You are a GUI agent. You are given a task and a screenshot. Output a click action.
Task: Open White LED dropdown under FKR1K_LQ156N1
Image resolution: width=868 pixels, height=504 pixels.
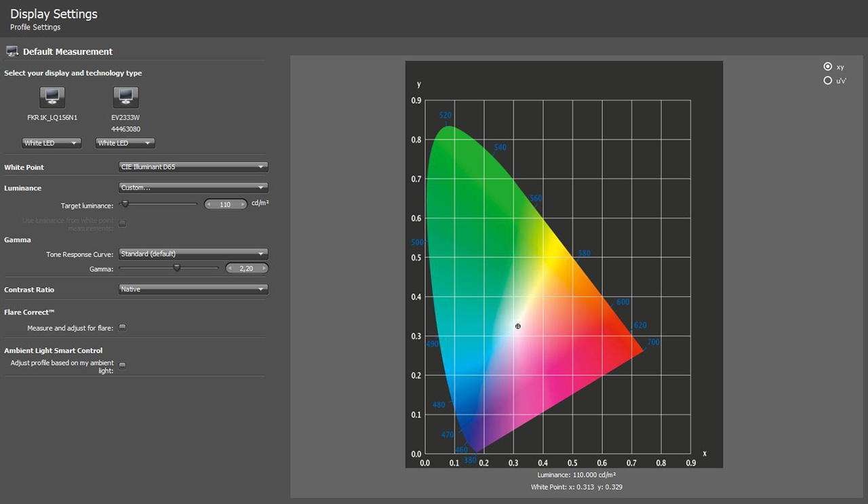(52, 143)
